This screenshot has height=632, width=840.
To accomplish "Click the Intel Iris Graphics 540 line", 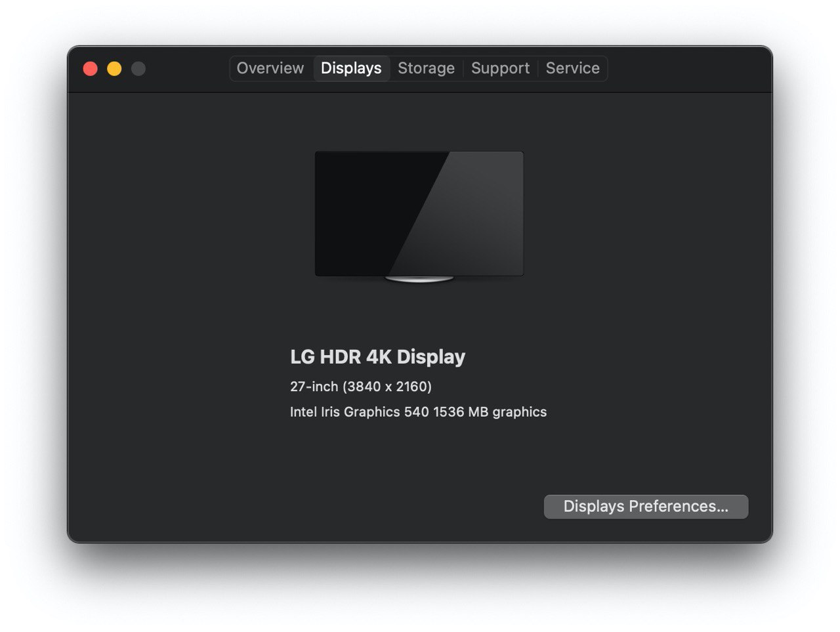I will (x=418, y=412).
